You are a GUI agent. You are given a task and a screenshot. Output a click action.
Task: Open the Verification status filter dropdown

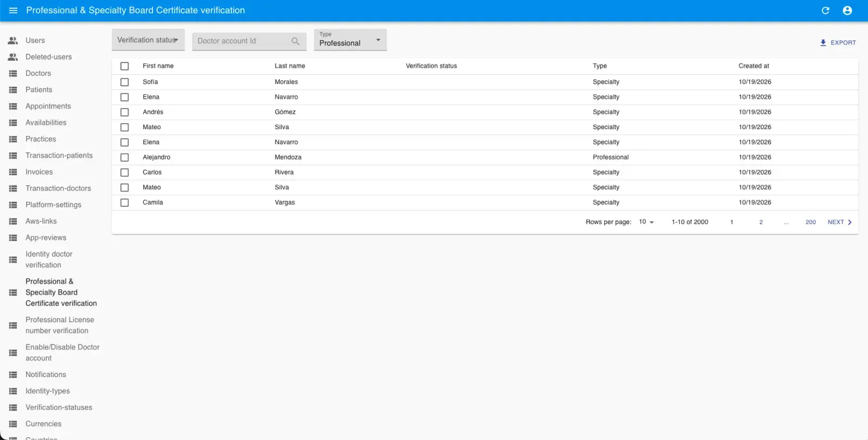[x=148, y=40]
